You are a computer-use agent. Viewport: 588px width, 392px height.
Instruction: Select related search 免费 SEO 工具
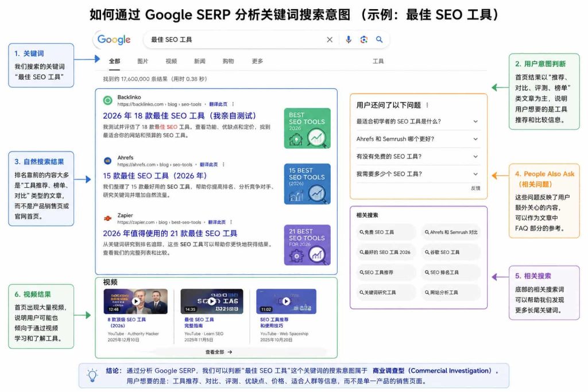point(385,232)
